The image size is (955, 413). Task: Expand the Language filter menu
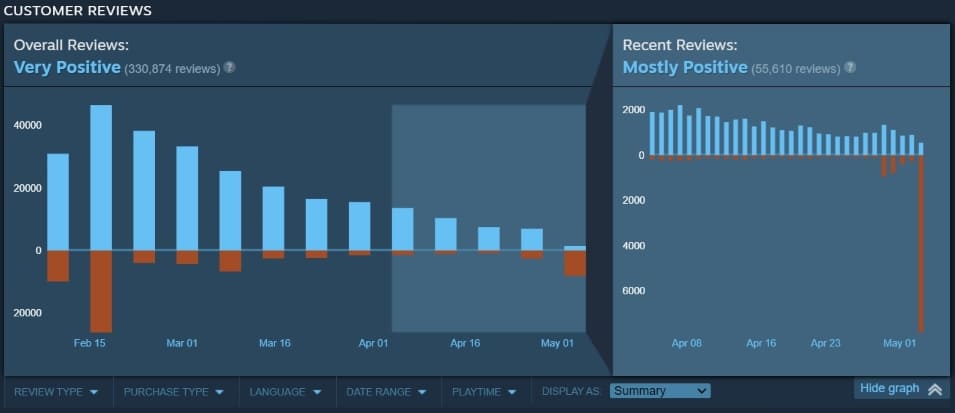click(x=285, y=392)
